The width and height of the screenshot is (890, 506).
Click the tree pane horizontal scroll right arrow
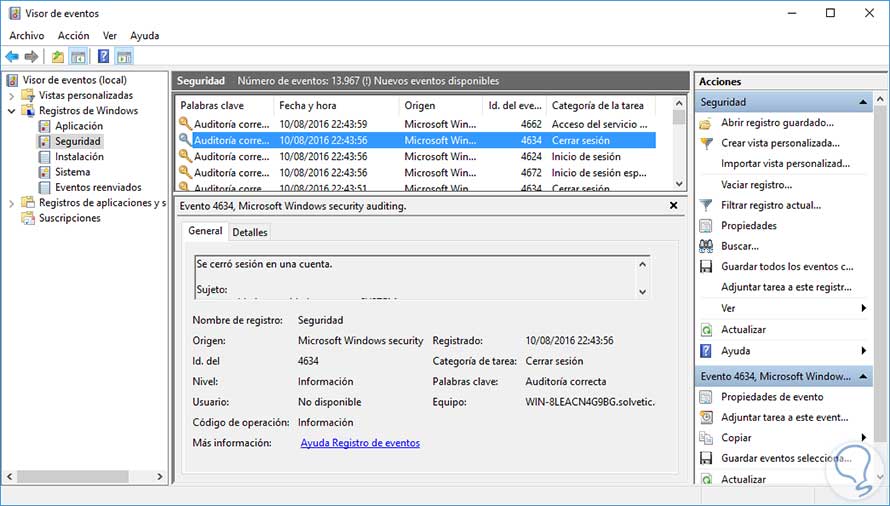click(x=159, y=476)
